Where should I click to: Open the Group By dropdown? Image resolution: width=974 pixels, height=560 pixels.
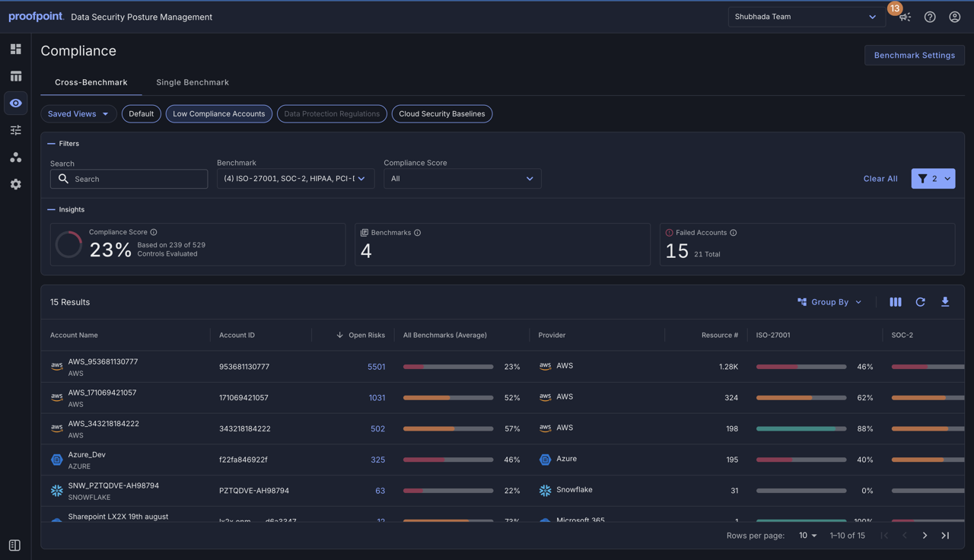tap(829, 302)
